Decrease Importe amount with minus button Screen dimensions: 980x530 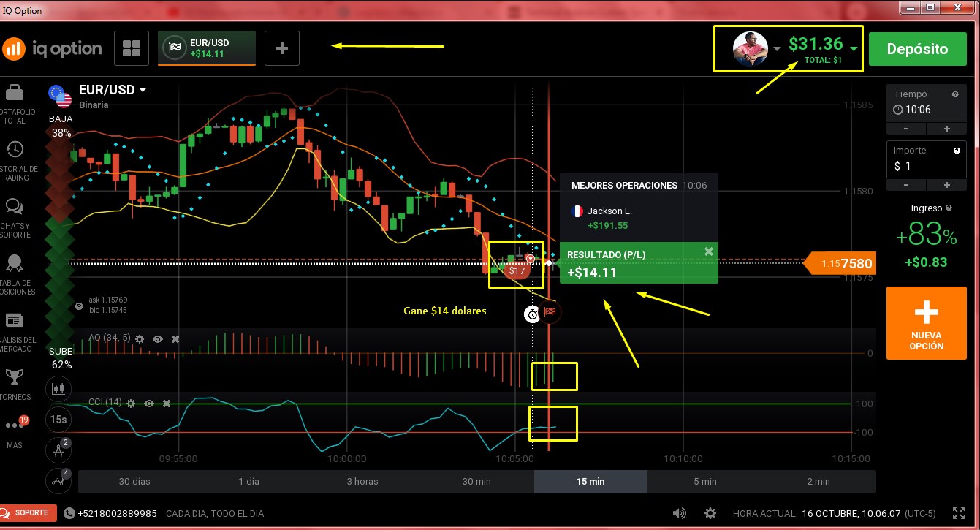tap(906, 185)
